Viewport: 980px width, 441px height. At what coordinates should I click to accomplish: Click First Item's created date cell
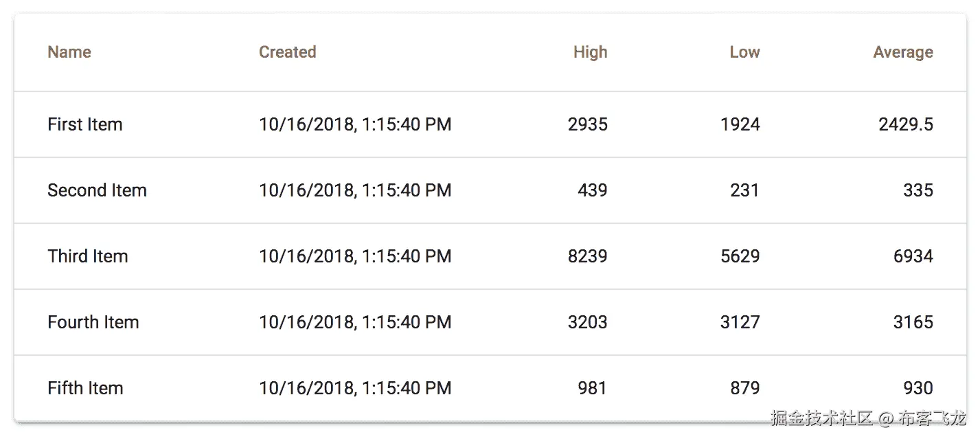[355, 124]
